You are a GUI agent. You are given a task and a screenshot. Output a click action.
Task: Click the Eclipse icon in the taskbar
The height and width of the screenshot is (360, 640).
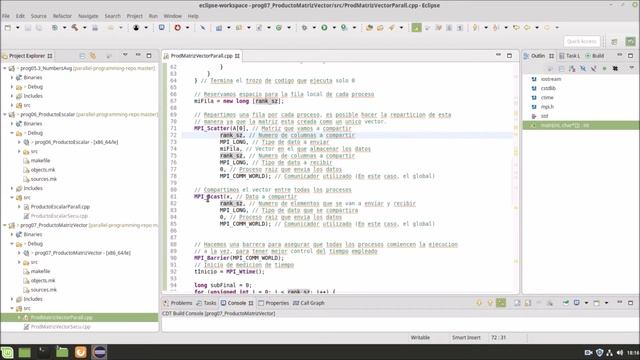click(x=99, y=352)
